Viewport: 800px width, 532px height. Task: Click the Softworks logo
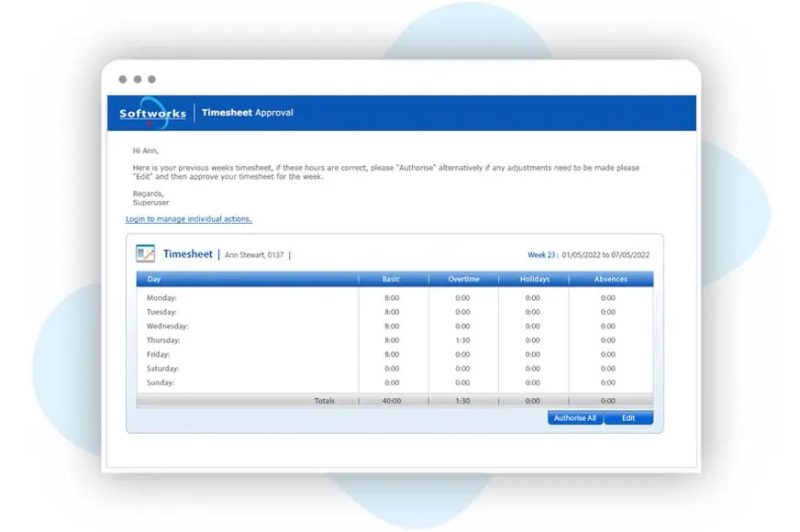click(152, 113)
